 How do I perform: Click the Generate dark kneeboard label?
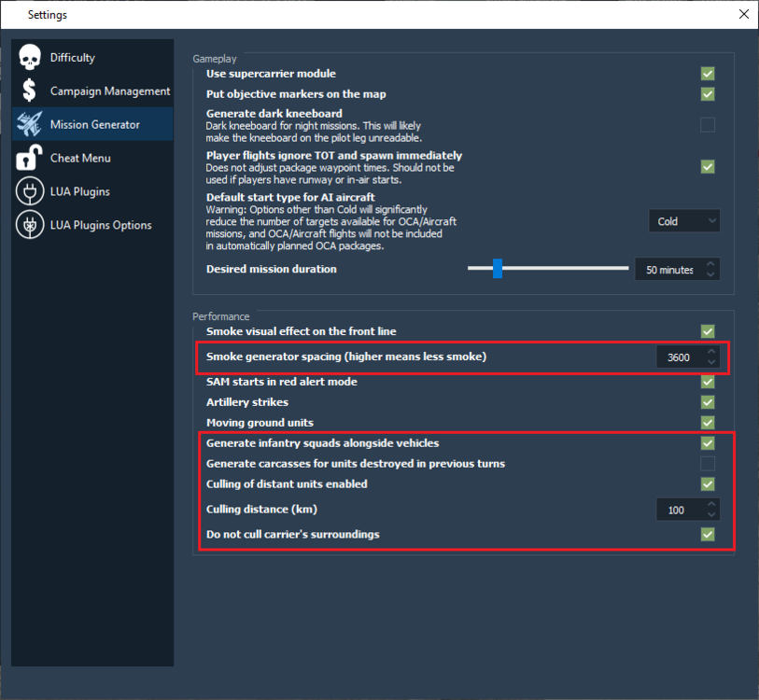pos(274,114)
